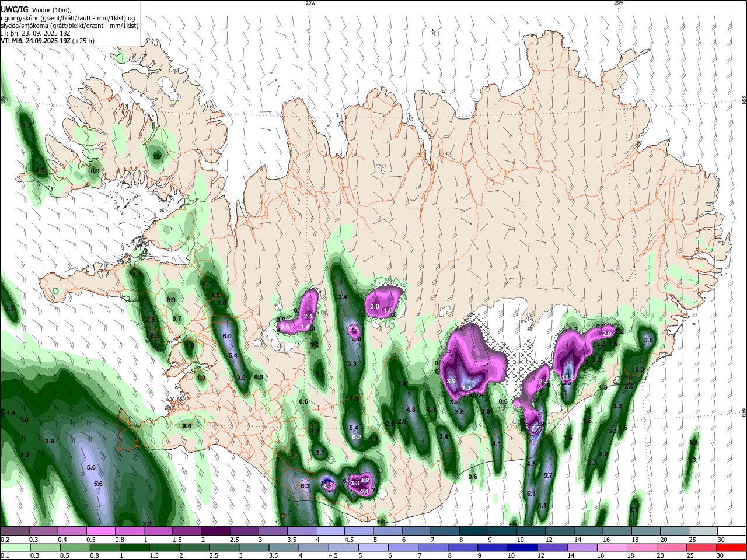Viewport: 747px width, 560px height.
Task: Click the 2.6 precipitation value on the map
Action: click(629, 386)
